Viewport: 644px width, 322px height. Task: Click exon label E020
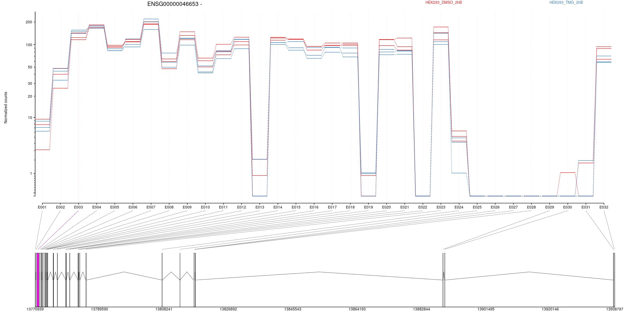(x=386, y=207)
